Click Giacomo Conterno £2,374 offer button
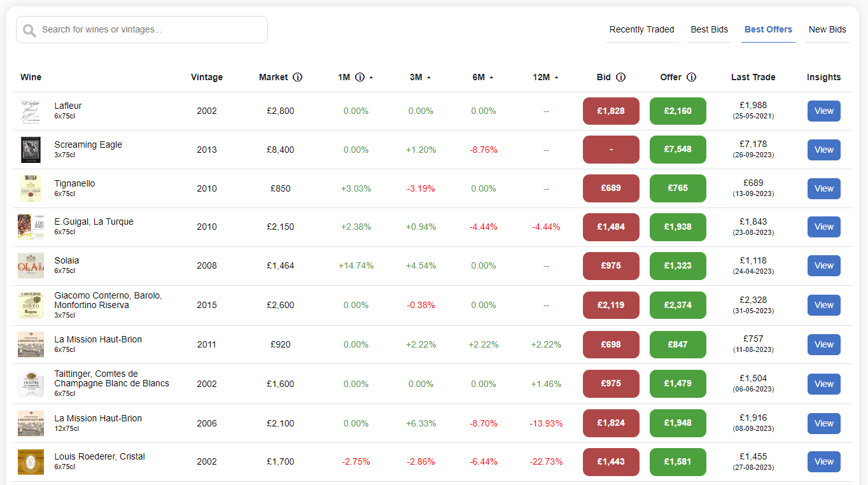 tap(678, 305)
